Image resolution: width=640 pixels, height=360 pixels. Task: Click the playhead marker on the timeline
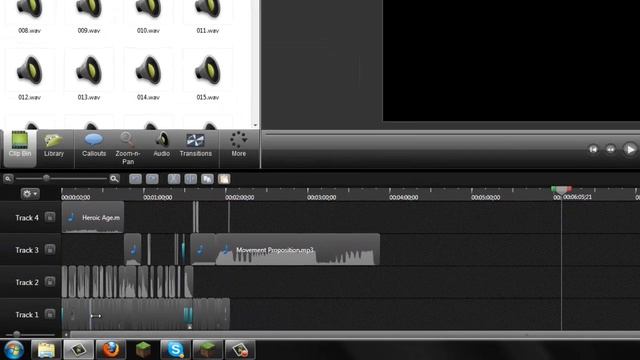561,190
